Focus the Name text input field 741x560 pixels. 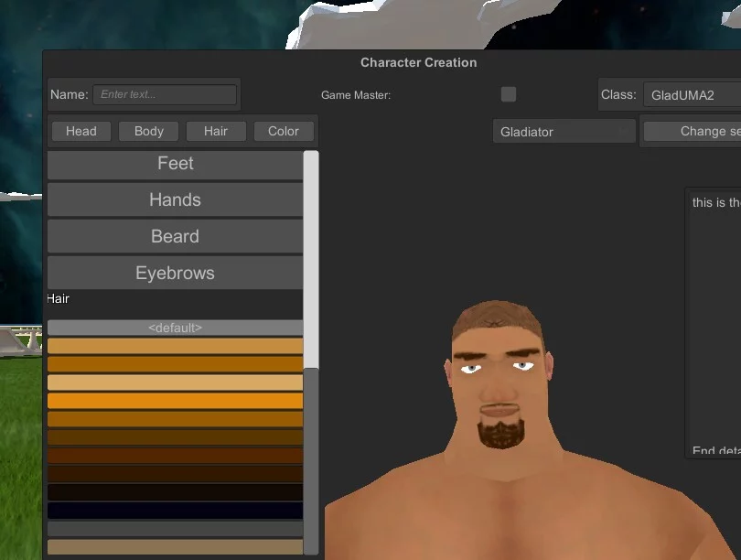click(x=165, y=94)
